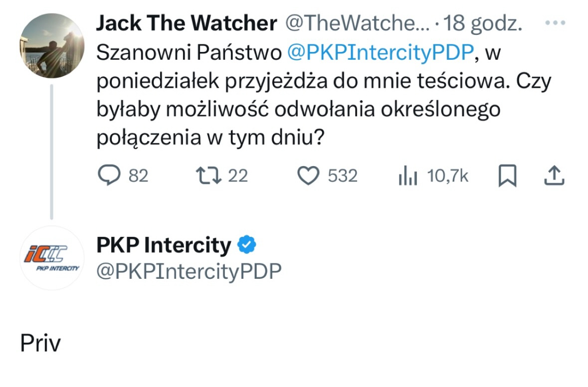Click the "Priv" reply text
Viewport: 588px width, 387px height.
[40, 344]
